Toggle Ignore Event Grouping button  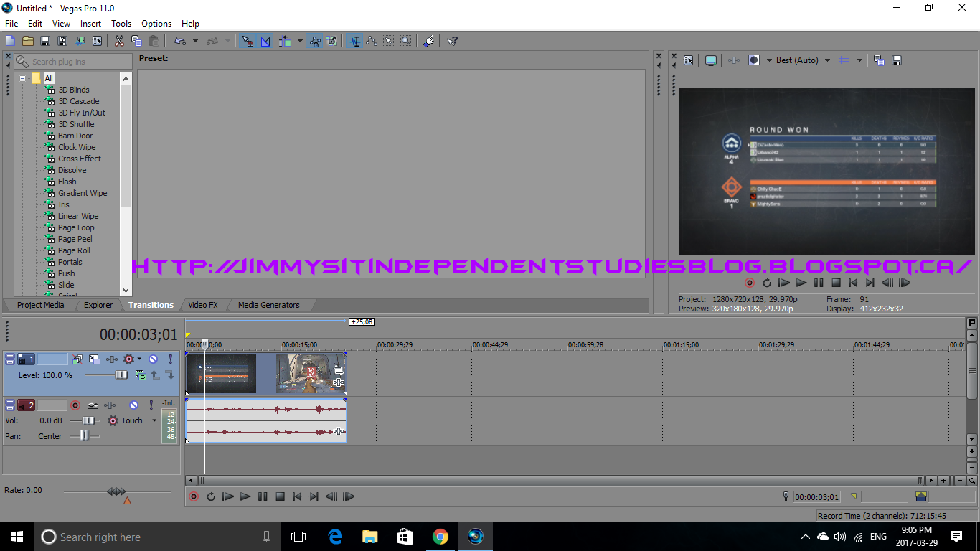coord(331,41)
